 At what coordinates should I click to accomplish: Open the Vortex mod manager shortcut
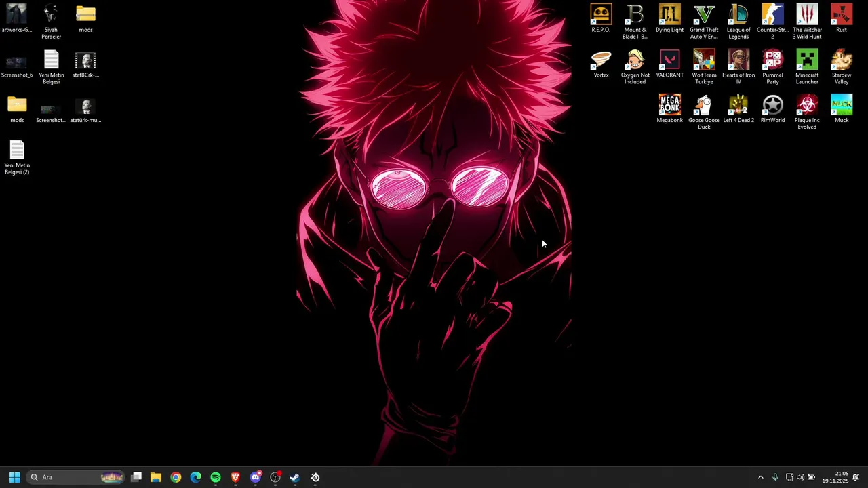(601, 64)
